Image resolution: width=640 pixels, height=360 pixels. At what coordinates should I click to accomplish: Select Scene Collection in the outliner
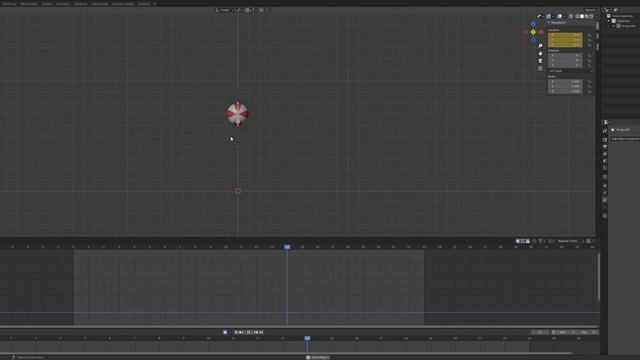(x=622, y=16)
